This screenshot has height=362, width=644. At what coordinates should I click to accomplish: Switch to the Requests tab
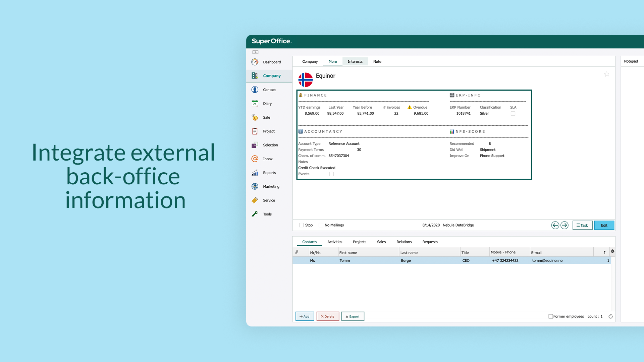tap(430, 242)
